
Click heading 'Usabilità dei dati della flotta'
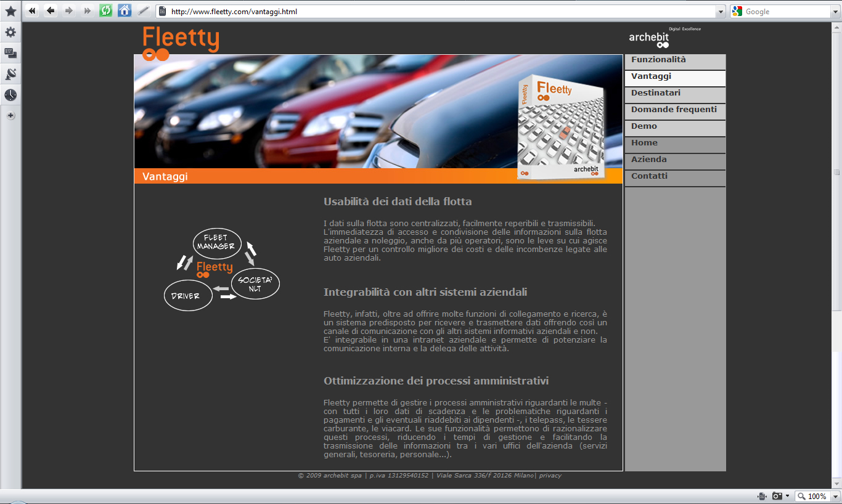pos(398,201)
